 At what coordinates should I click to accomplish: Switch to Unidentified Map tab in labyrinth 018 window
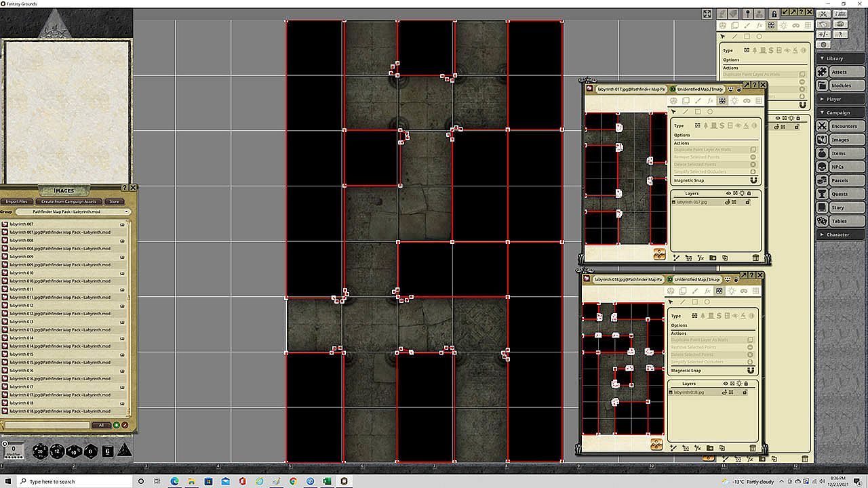pyautogui.click(x=696, y=279)
